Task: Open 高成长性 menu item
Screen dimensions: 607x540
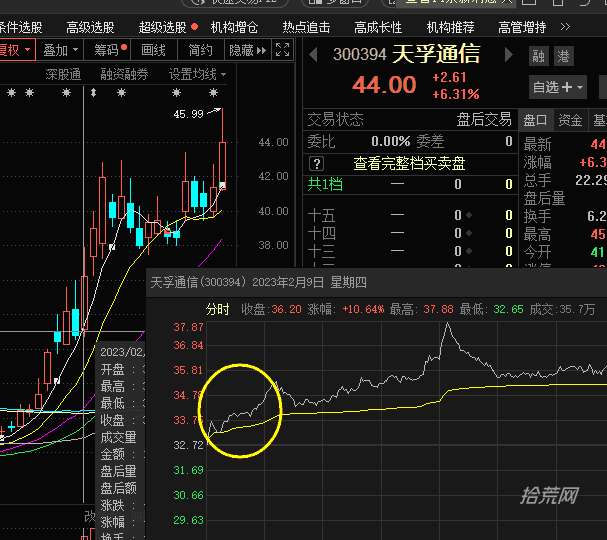Action: [378, 27]
